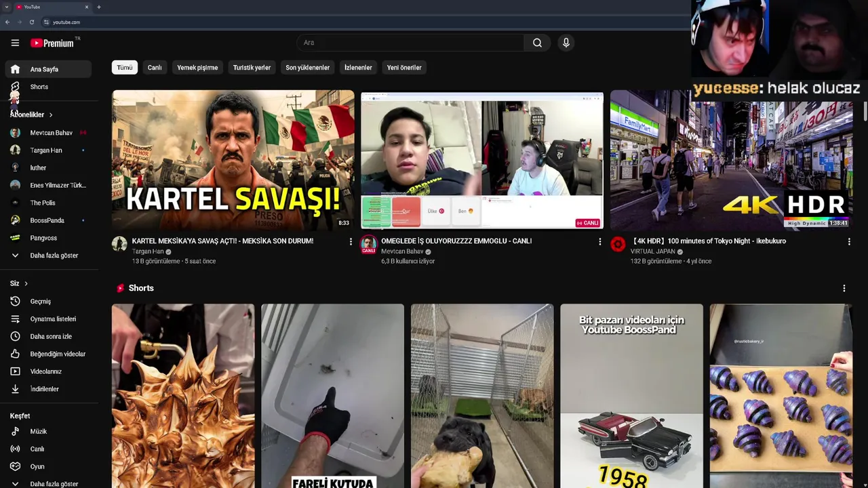868x488 pixels.
Task: Open the hamburger guide menu
Action: [x=15, y=43]
